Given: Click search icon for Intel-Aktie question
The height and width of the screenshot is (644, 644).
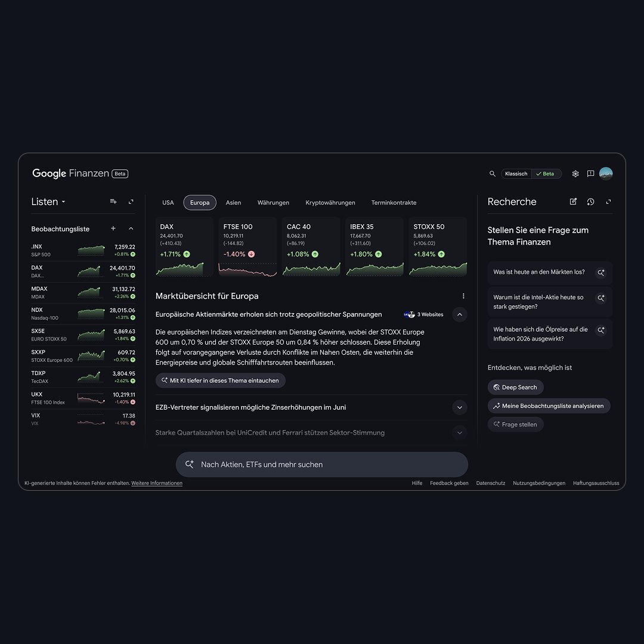Looking at the screenshot, I should 601,298.
